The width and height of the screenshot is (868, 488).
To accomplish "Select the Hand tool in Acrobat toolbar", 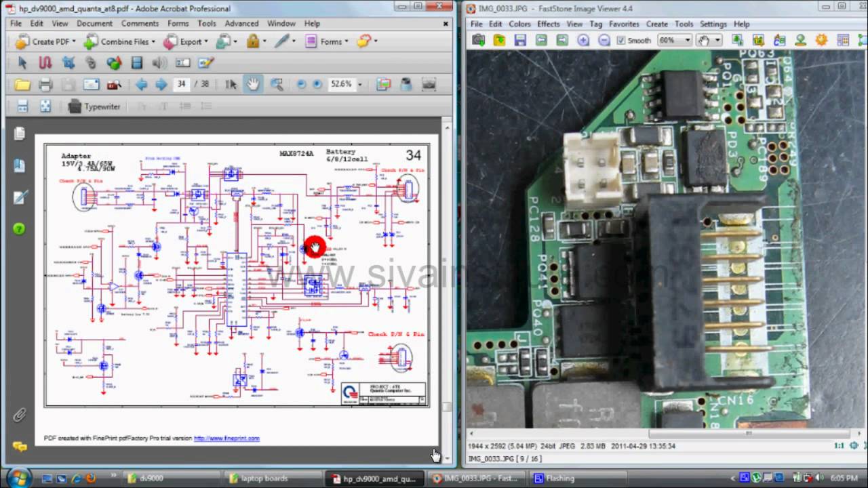I will click(253, 85).
